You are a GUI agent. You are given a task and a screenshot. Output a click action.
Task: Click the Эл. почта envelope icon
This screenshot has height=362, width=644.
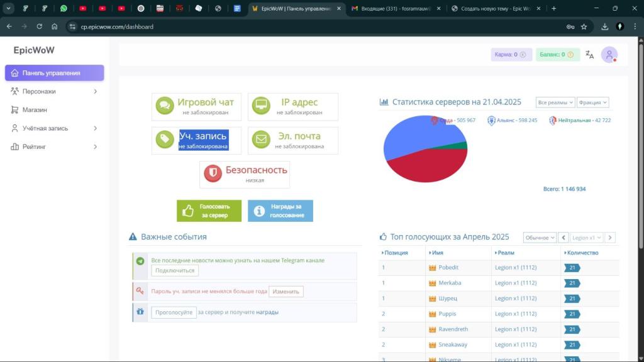(x=261, y=140)
